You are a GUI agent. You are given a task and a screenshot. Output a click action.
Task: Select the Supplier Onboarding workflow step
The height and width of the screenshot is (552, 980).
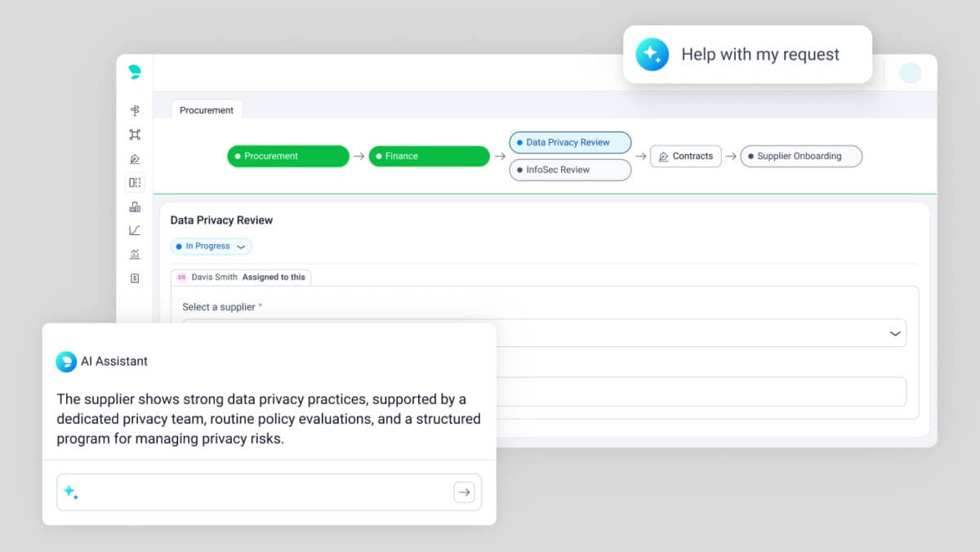pos(800,156)
